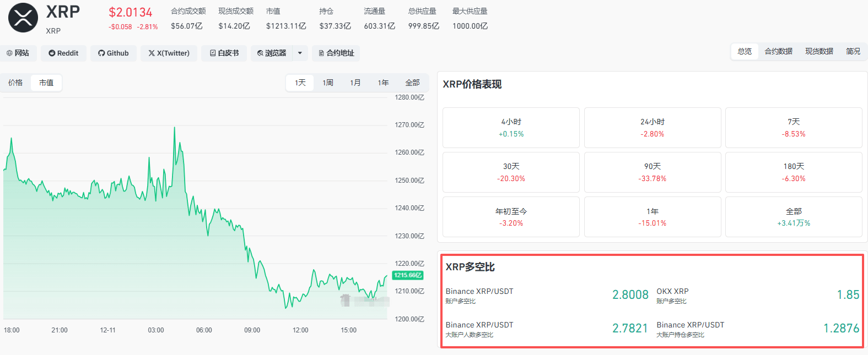The width and height of the screenshot is (868, 355).
Task: Click the 12-11 date label on chart axis
Action: click(x=107, y=330)
